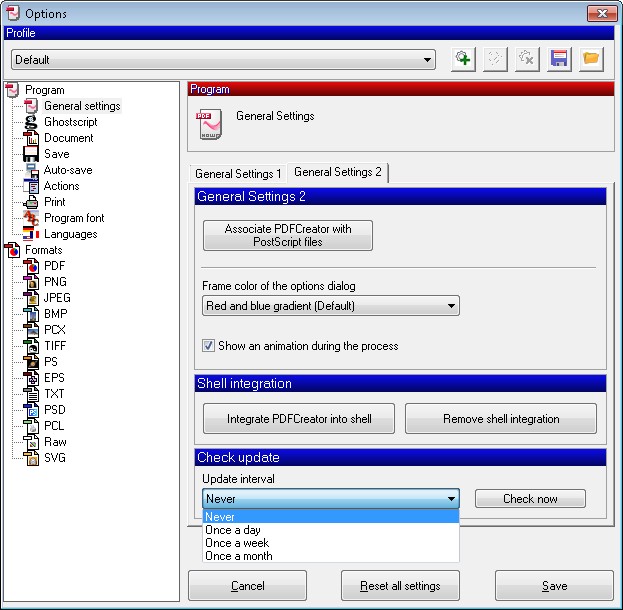Open the TXT format settings
623x610 pixels.
click(x=54, y=394)
